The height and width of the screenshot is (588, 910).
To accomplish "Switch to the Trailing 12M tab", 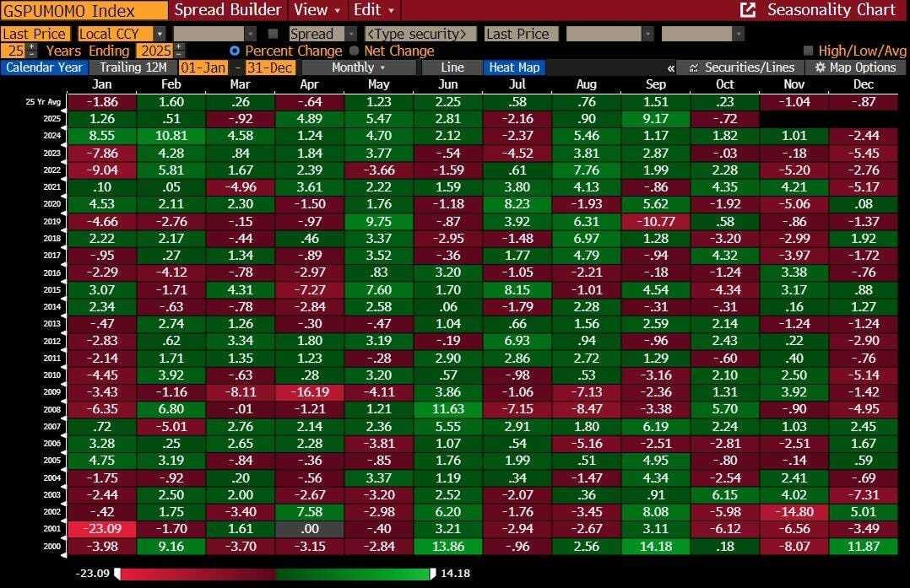I will click(133, 67).
